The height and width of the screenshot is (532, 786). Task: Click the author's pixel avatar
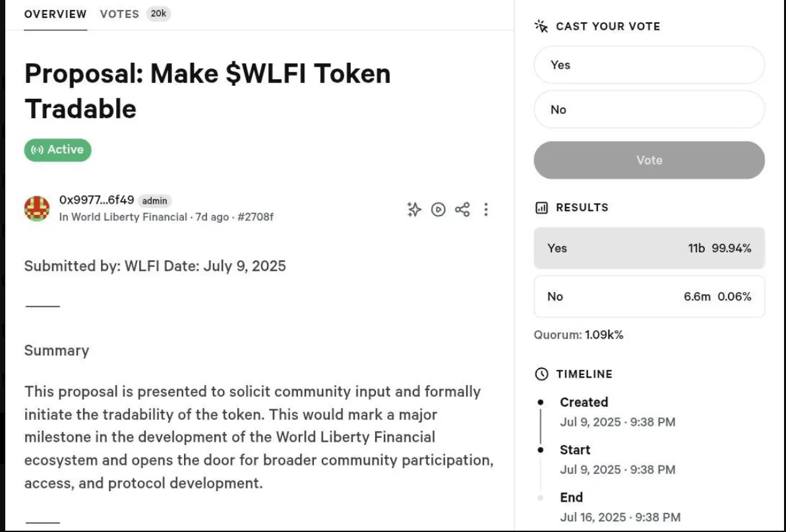pos(37,208)
